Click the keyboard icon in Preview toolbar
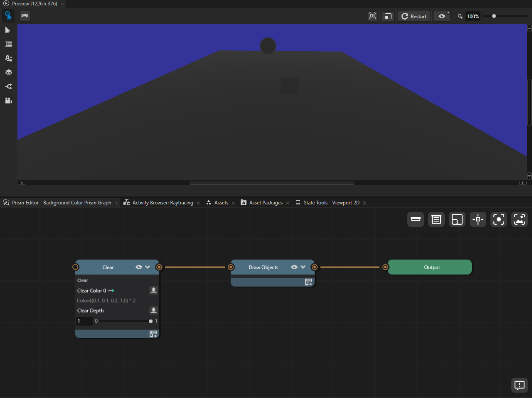532x398 pixels. pyautogui.click(x=25, y=16)
